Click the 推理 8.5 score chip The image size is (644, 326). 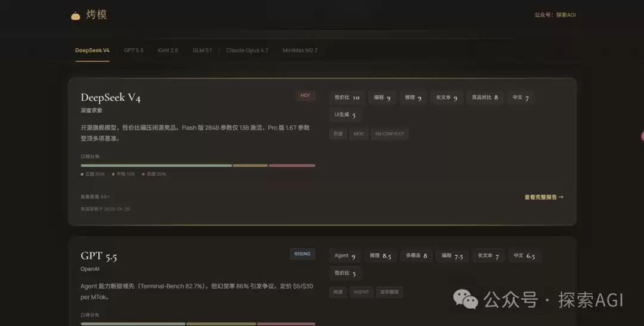coord(380,256)
